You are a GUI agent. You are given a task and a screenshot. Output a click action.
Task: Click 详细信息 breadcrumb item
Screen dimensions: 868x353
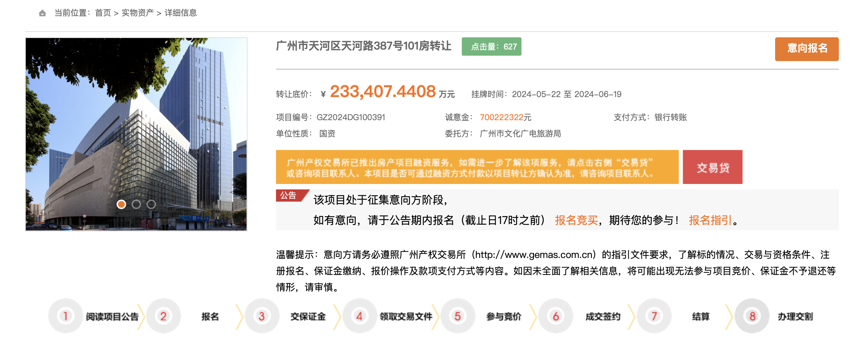[181, 13]
